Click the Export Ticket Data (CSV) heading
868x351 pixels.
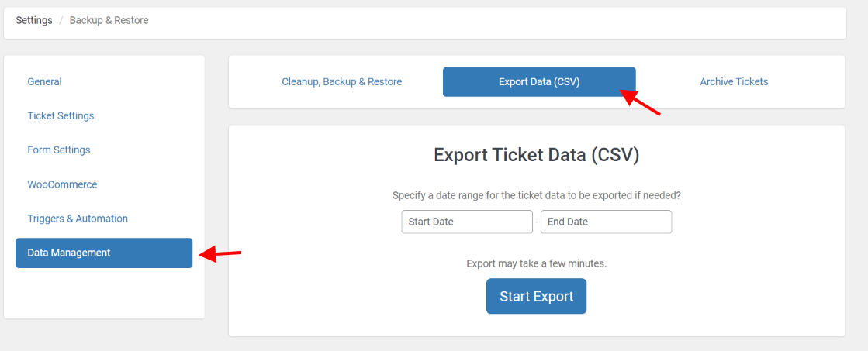(537, 155)
